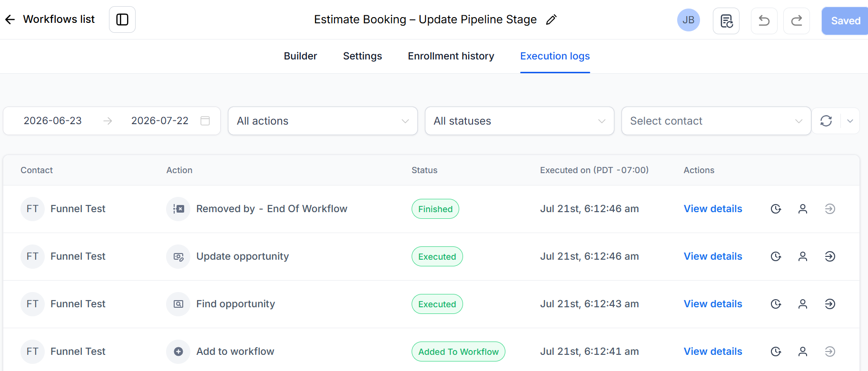Screen dimensions: 868x371
Task: Open the date range calendar icon
Action: [x=205, y=121]
